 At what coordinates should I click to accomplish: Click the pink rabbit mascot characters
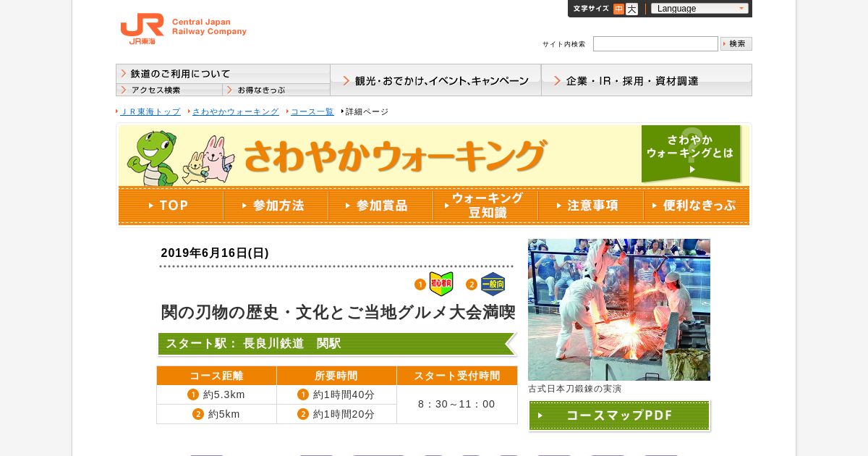[x=208, y=160]
